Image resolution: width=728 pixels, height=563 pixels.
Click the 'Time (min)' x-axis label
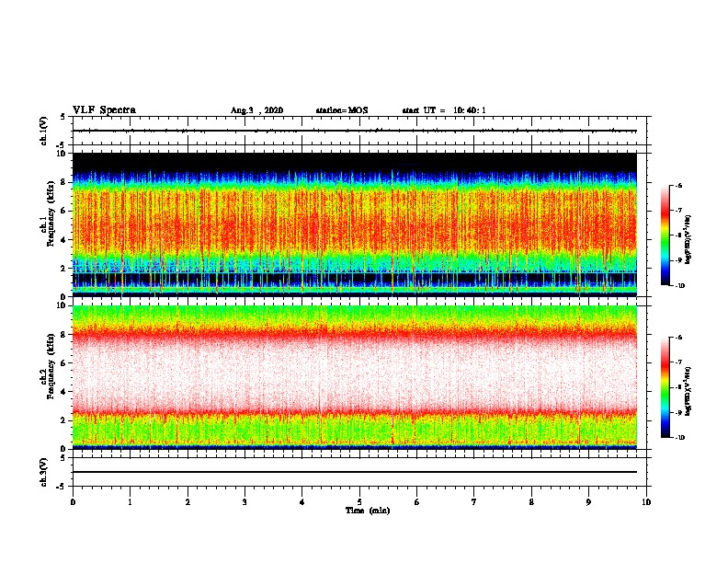[368, 511]
